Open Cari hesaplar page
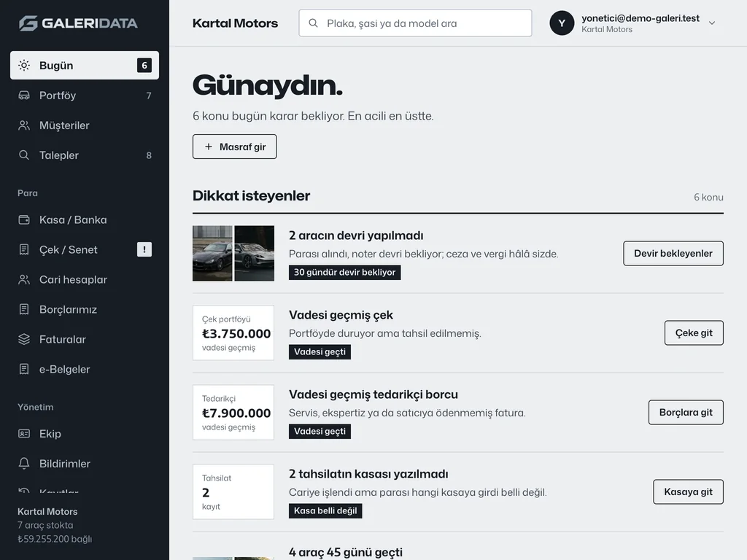The width and height of the screenshot is (747, 560). click(85, 279)
